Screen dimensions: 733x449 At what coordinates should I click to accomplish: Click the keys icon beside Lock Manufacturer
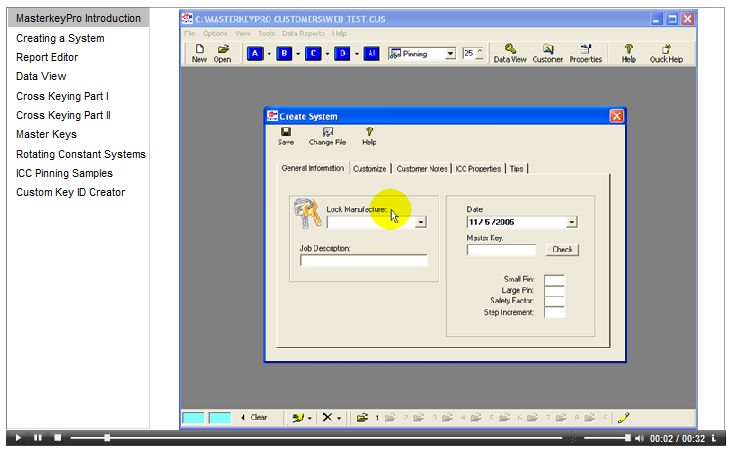tap(308, 213)
